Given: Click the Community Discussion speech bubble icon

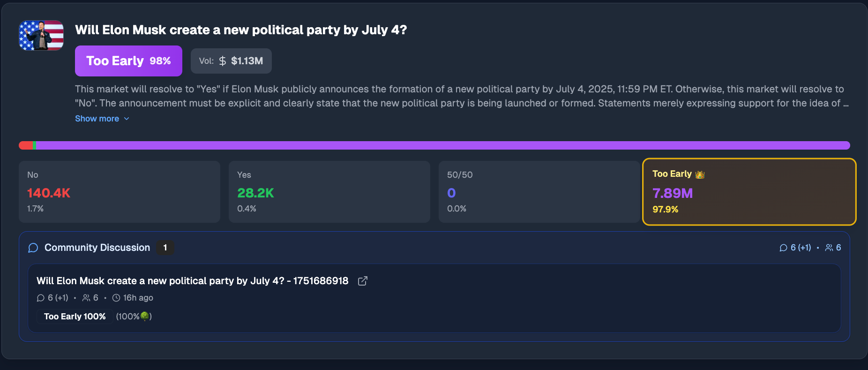Looking at the screenshot, I should [x=33, y=248].
